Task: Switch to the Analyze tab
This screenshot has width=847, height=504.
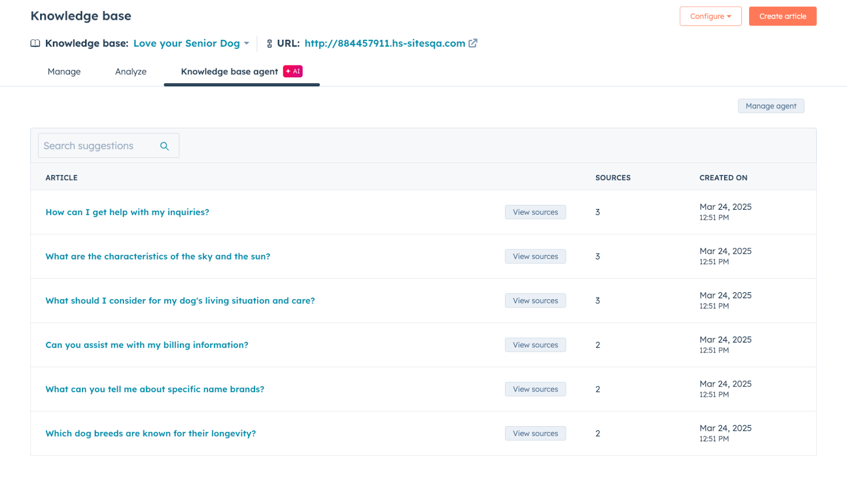Action: [131, 71]
